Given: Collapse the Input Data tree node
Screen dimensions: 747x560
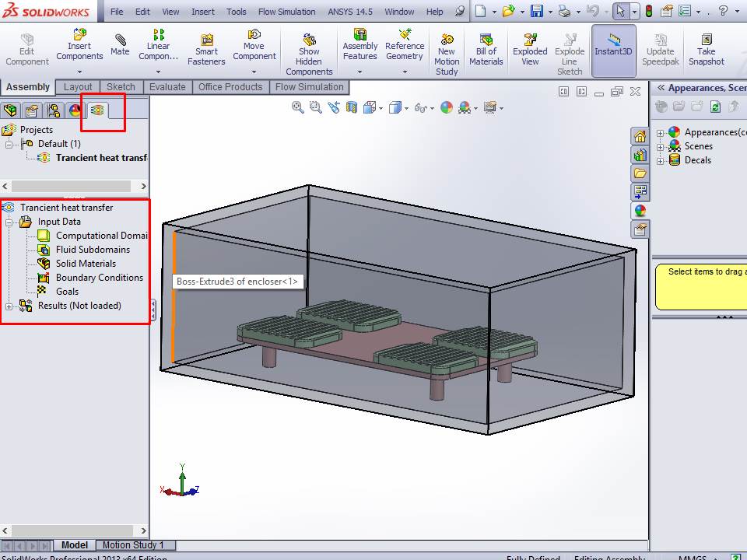Looking at the screenshot, I should click(x=9, y=222).
